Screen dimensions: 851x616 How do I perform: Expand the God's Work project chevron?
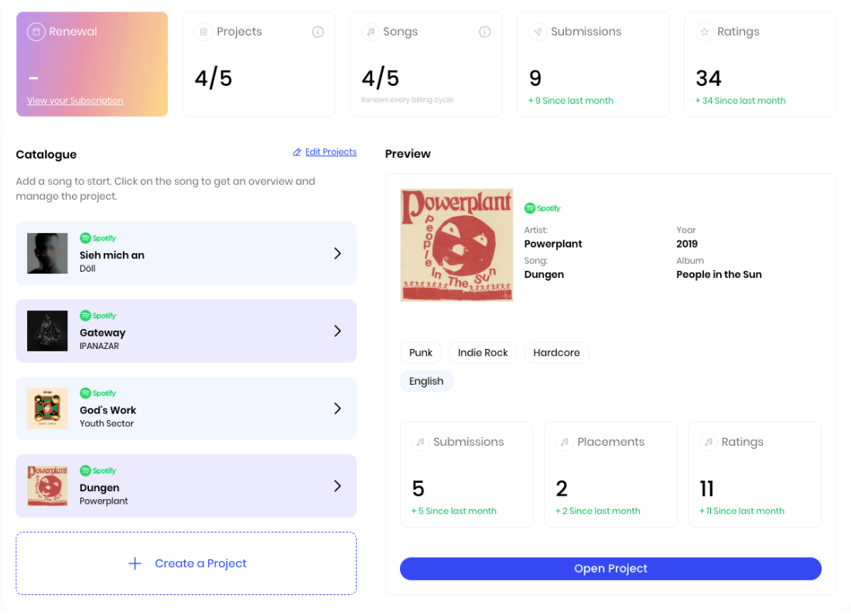(337, 409)
